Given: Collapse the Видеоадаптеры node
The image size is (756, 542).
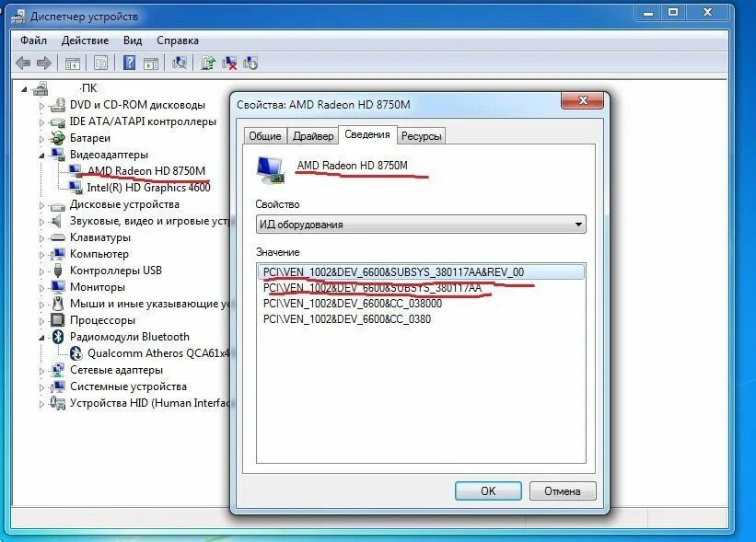Looking at the screenshot, I should pos(41,156).
